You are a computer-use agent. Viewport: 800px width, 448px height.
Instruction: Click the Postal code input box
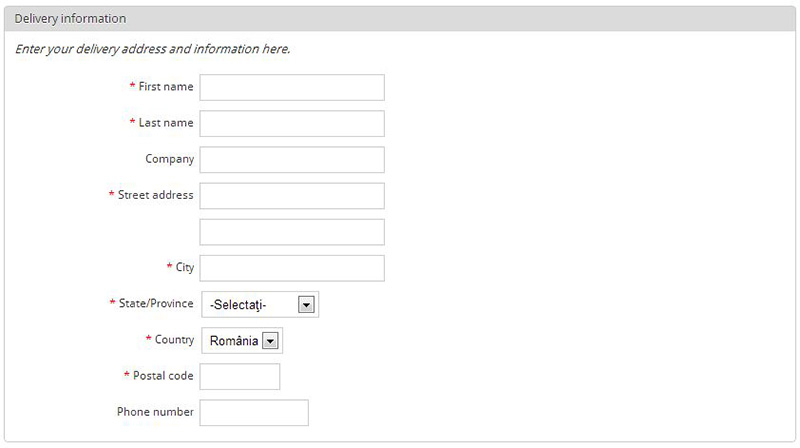coord(240,376)
